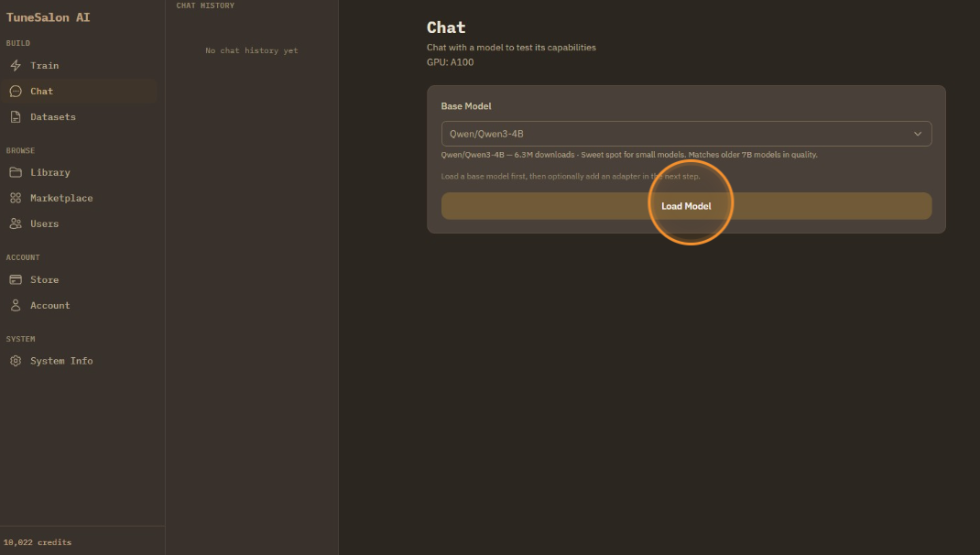Image resolution: width=980 pixels, height=555 pixels.
Task: Expand the Base Model dropdown chevron
Action: (918, 134)
